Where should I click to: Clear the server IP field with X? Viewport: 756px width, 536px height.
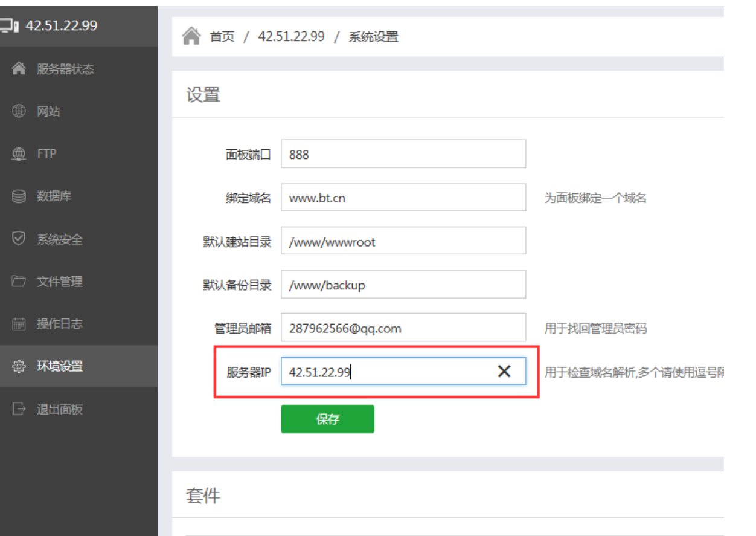click(x=504, y=372)
